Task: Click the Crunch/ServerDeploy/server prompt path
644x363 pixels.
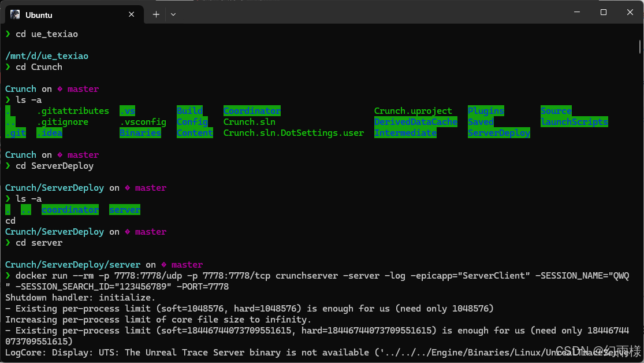Action: click(x=73, y=265)
